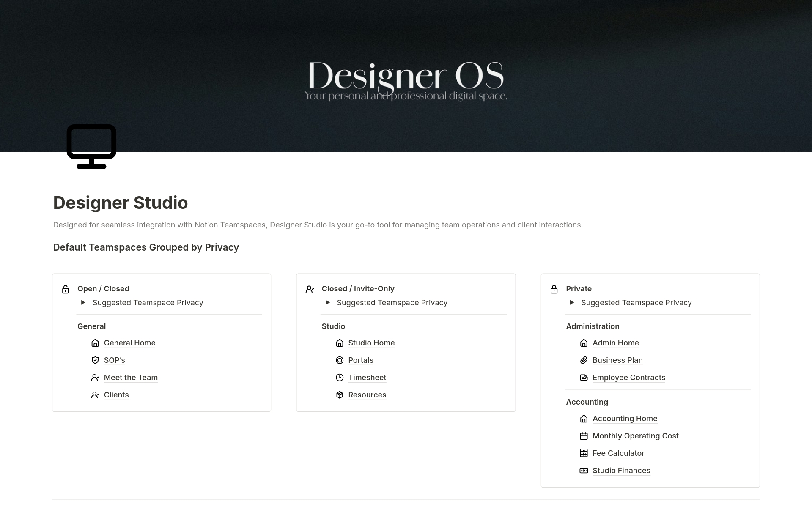Click the shield icon next to SOP's
This screenshot has height=507, width=812.
pyautogui.click(x=95, y=360)
